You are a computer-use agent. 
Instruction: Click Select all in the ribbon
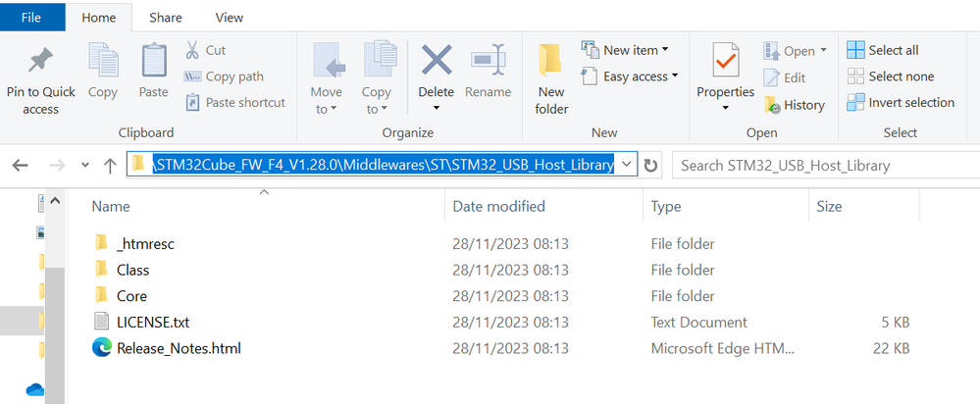click(x=883, y=50)
